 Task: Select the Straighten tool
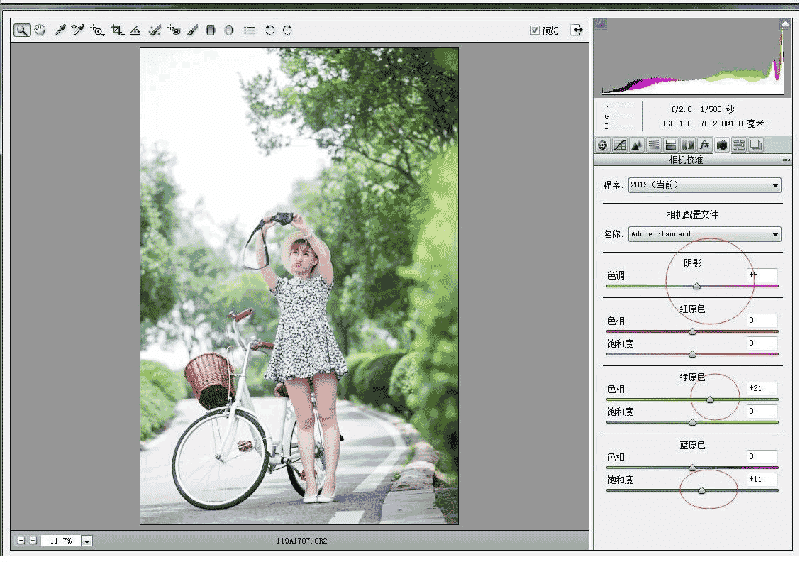(x=135, y=30)
